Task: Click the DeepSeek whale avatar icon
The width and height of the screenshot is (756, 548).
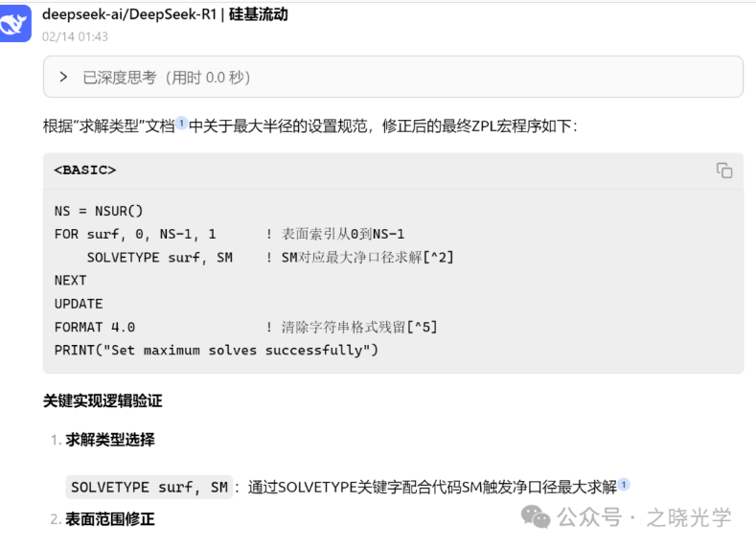Action: (x=16, y=25)
